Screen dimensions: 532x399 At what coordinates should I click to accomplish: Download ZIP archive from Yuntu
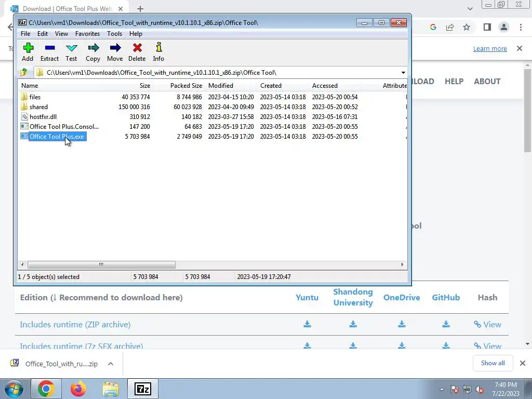pos(307,324)
